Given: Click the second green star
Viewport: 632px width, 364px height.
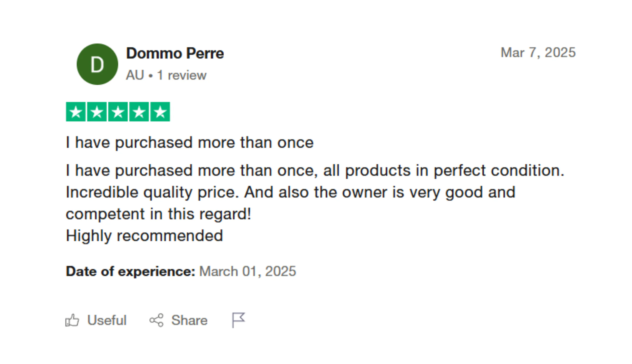Looking at the screenshot, I should 97,112.
